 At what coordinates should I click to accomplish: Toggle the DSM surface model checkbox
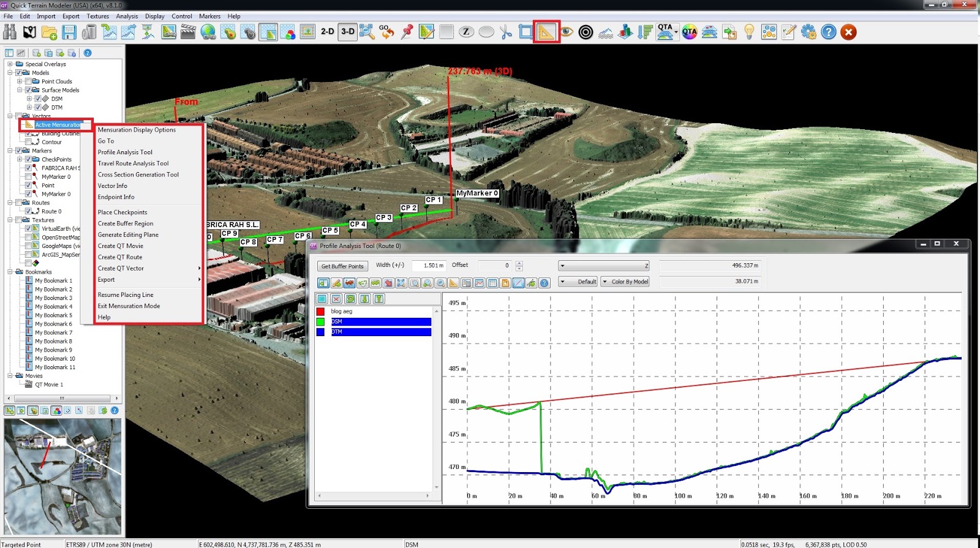[37, 99]
